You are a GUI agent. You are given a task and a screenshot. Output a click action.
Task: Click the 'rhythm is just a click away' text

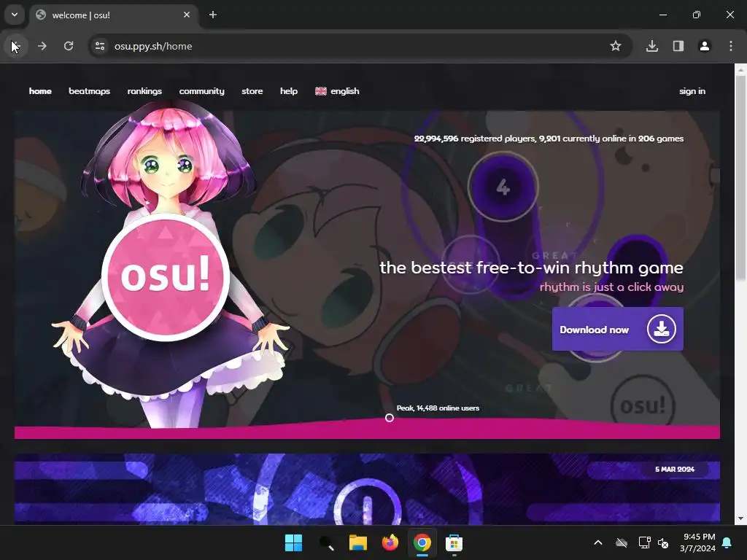pyautogui.click(x=611, y=287)
